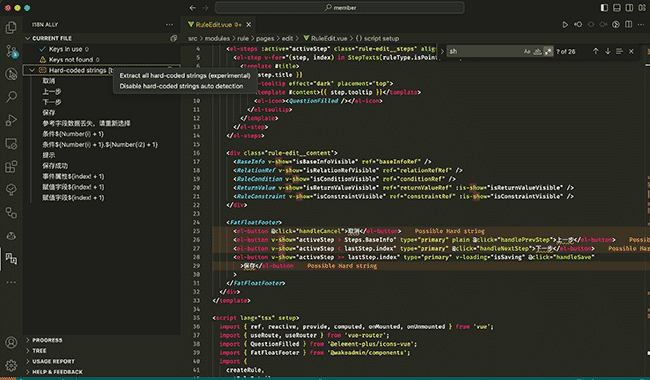The image size is (650, 380).
Task: Expand the HELP & FEEDBACK section
Action: 28,372
